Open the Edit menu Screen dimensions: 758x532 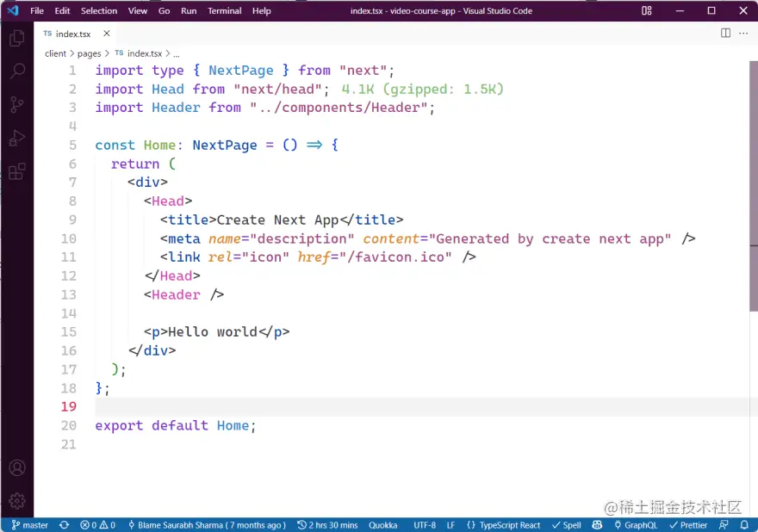click(x=62, y=10)
